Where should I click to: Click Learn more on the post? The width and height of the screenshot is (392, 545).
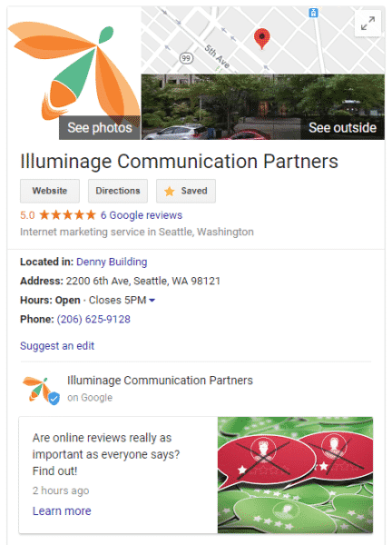coord(62,510)
